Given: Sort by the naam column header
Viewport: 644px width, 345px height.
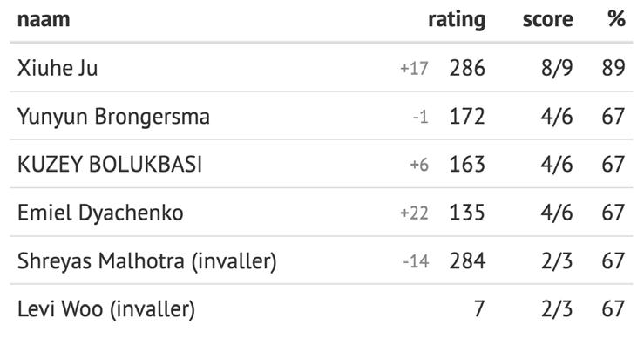Looking at the screenshot, I should [x=44, y=20].
